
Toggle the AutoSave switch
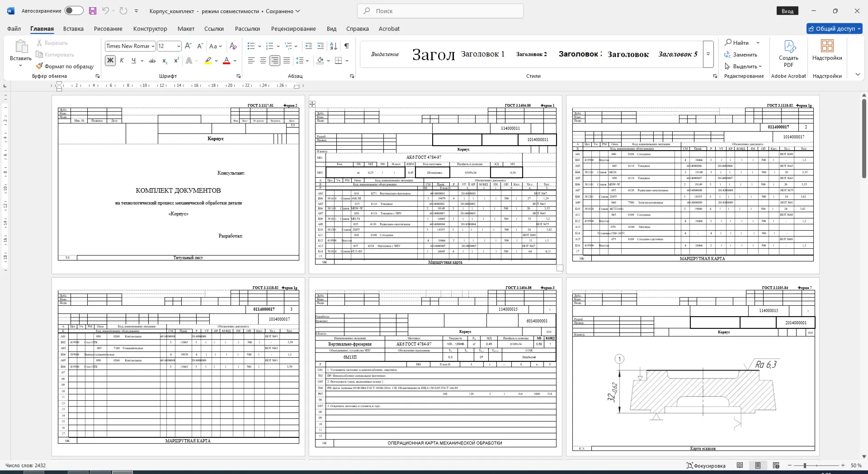74,11
